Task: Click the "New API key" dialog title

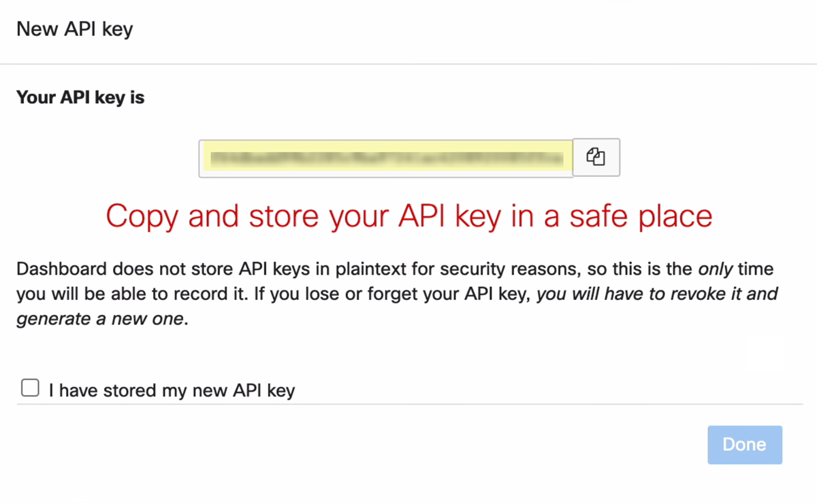Action: click(x=74, y=29)
